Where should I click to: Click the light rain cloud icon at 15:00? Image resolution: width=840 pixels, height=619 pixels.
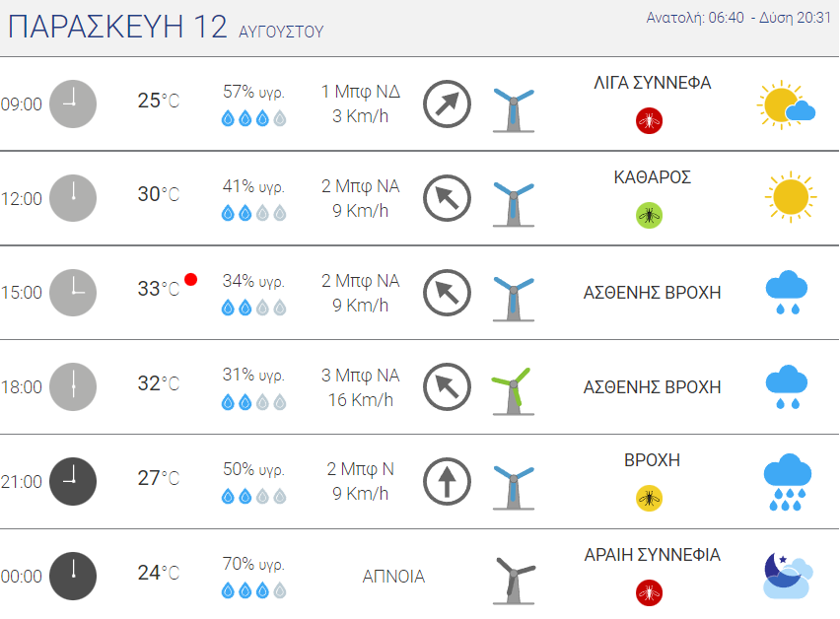pos(787,293)
